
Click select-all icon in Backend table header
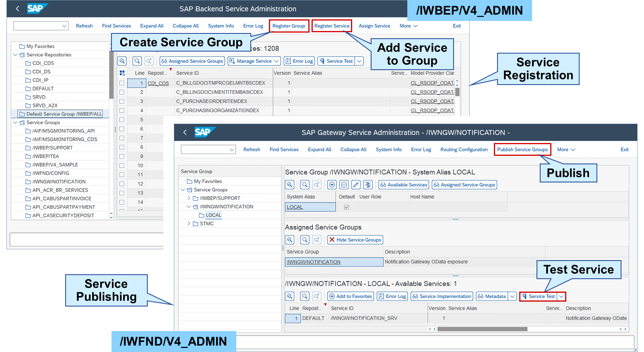point(122,73)
